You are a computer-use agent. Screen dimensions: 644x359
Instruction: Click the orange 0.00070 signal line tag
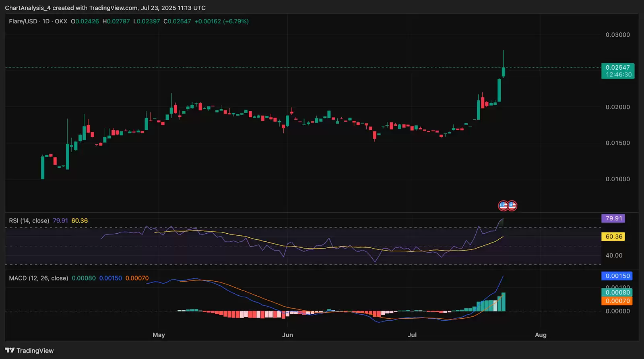pos(617,301)
